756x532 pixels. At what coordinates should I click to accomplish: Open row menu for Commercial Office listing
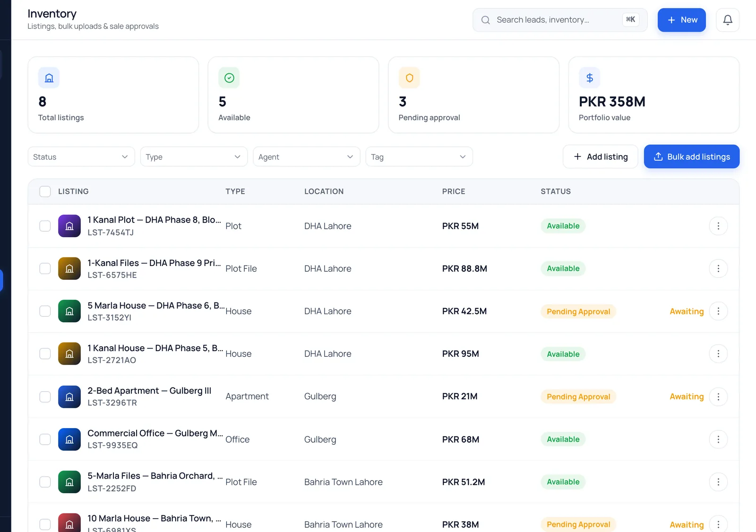pos(718,439)
